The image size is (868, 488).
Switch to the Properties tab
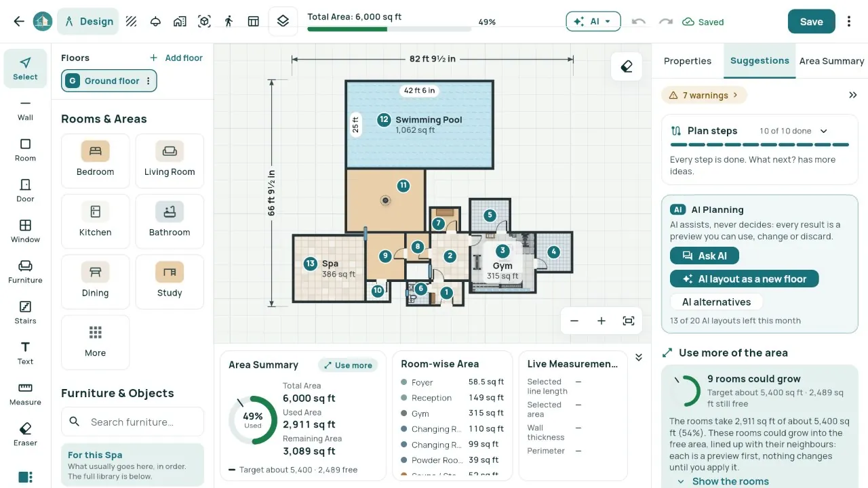click(688, 61)
